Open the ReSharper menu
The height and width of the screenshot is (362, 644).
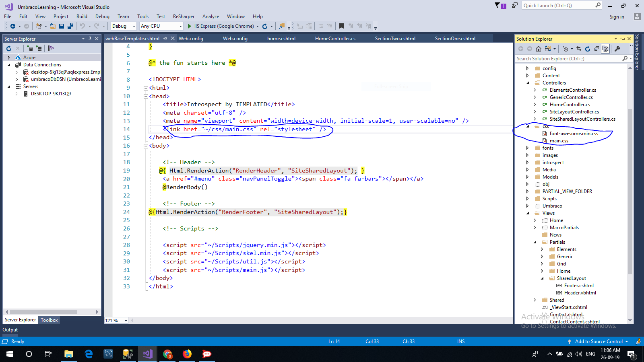coord(184,16)
